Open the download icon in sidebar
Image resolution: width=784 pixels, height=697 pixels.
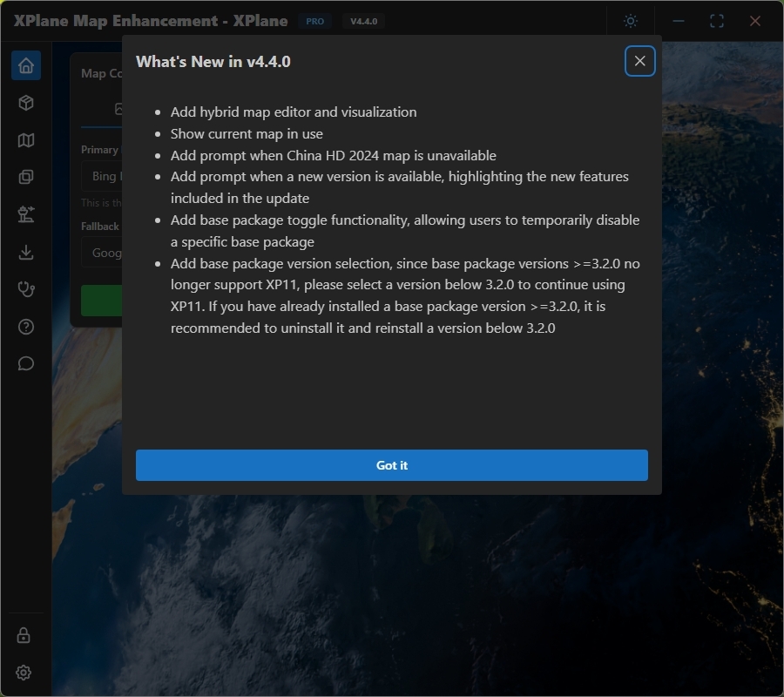click(26, 252)
